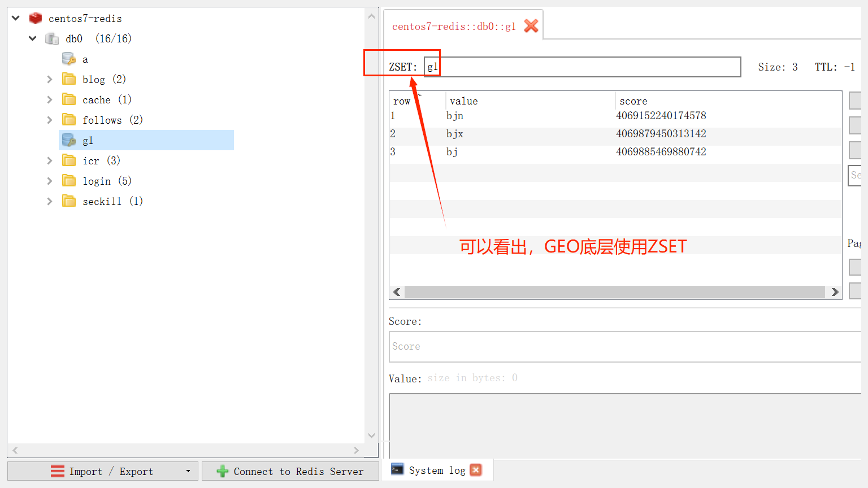Expand the blog namespace

click(50, 79)
